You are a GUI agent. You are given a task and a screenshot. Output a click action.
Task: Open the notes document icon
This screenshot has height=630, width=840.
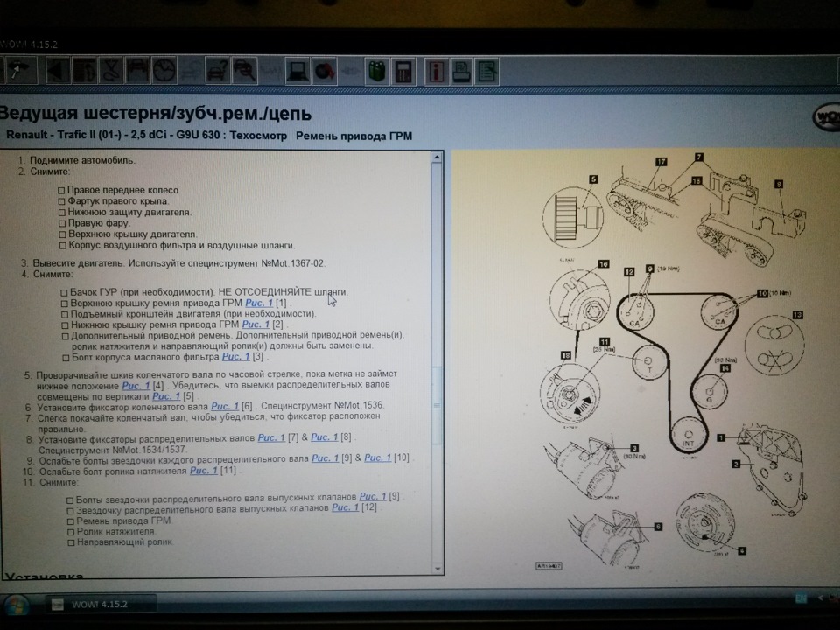coord(486,70)
